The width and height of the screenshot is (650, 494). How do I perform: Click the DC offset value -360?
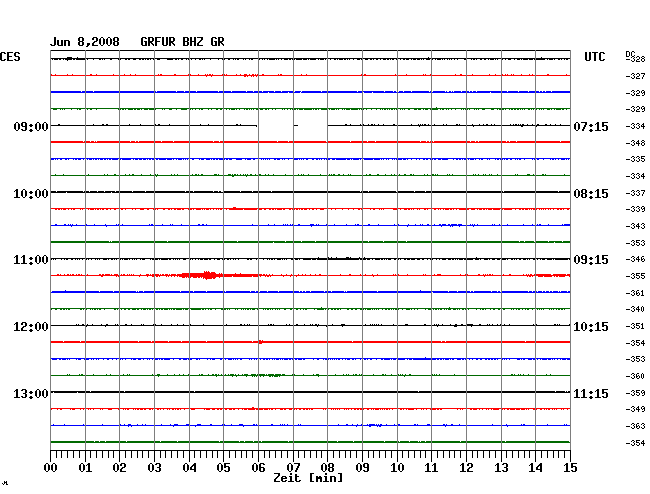(x=635, y=376)
